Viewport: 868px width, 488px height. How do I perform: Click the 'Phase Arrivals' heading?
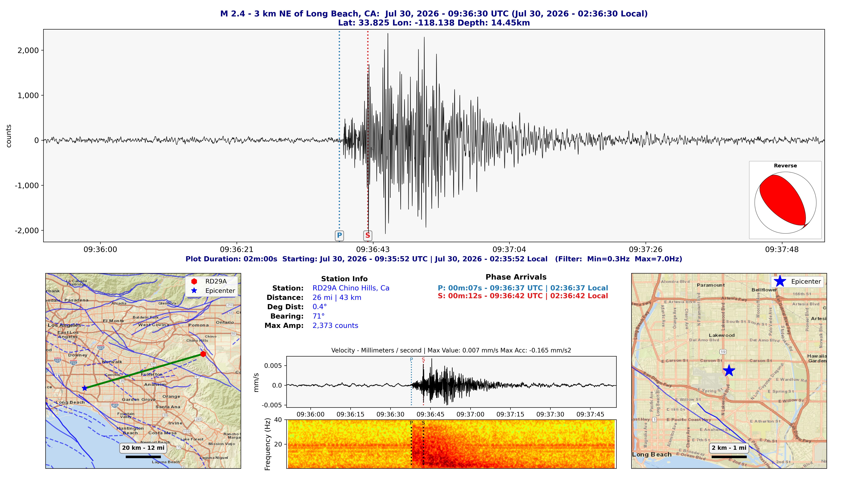click(x=516, y=277)
